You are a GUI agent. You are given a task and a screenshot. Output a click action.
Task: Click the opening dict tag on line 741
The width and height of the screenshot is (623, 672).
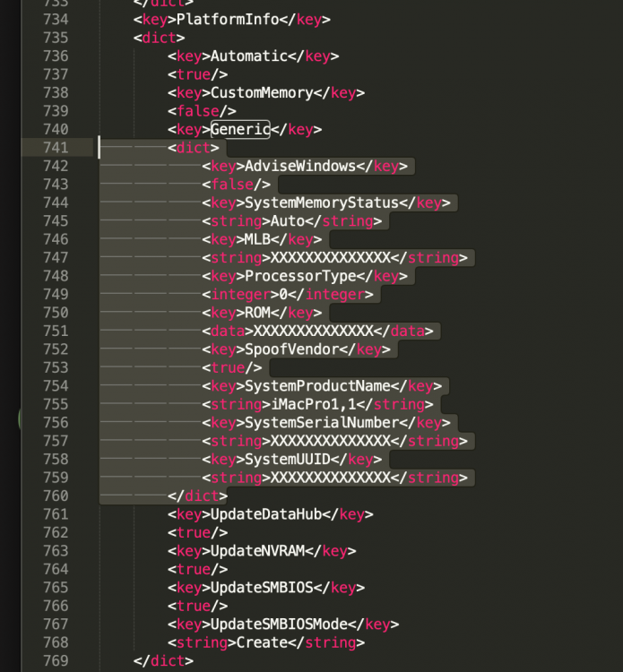coord(194,148)
